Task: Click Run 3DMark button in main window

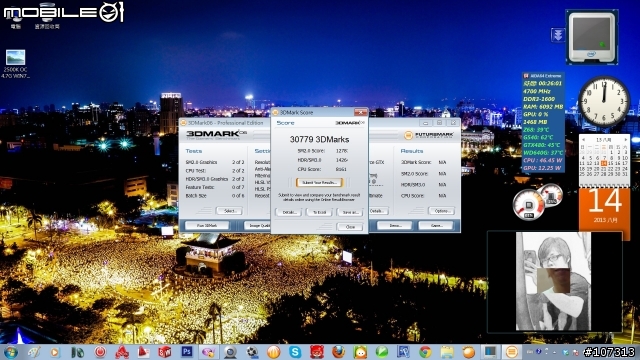Action: (207, 225)
